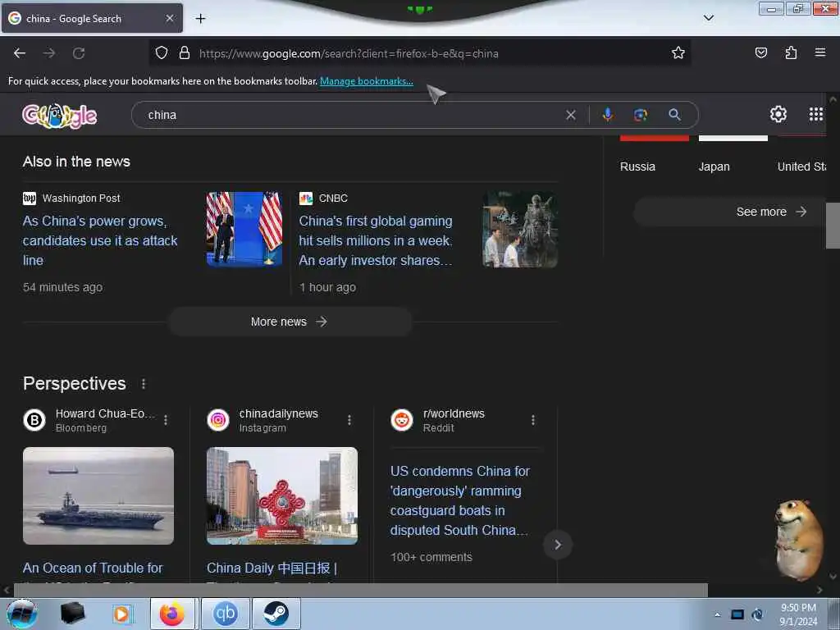Open Google quick settings gear
Viewport: 840px width, 630px height.
tap(778, 113)
